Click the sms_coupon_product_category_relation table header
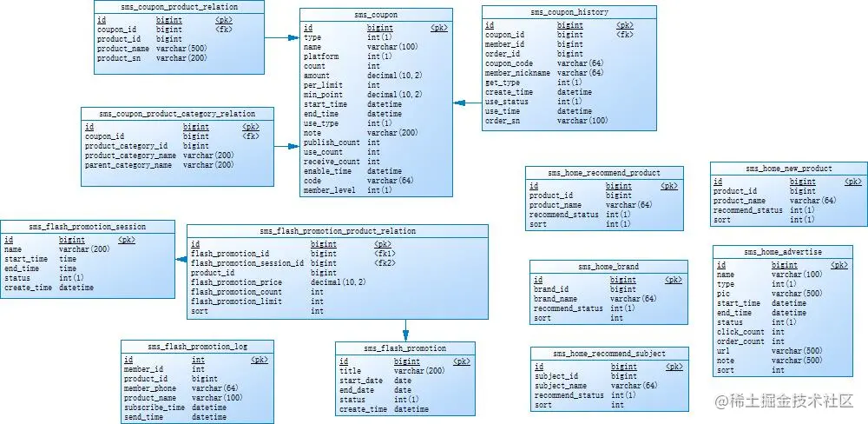 click(x=177, y=114)
